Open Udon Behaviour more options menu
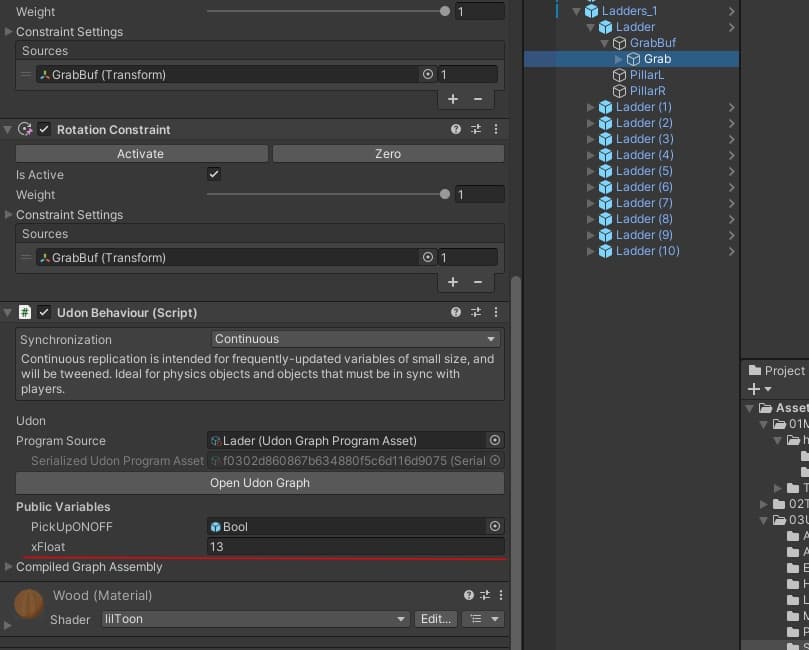This screenshot has width=809, height=650. (x=496, y=313)
